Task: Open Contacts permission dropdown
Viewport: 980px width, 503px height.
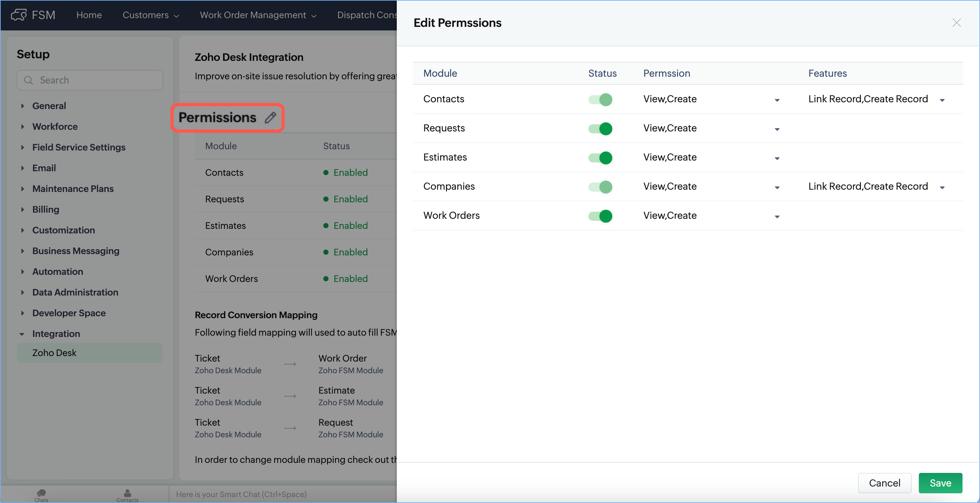Action: 777,100
